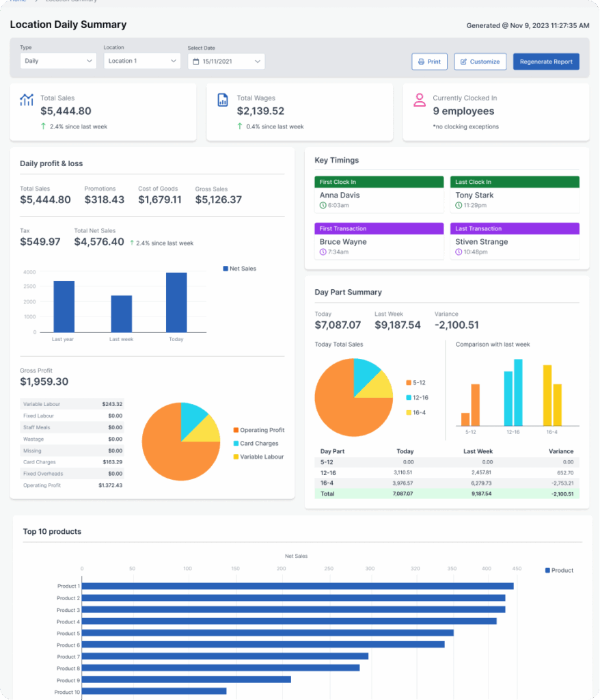Click the Product 1 bar in Top 10 products
Viewport: 600px width, 700px height.
pyautogui.click(x=297, y=586)
